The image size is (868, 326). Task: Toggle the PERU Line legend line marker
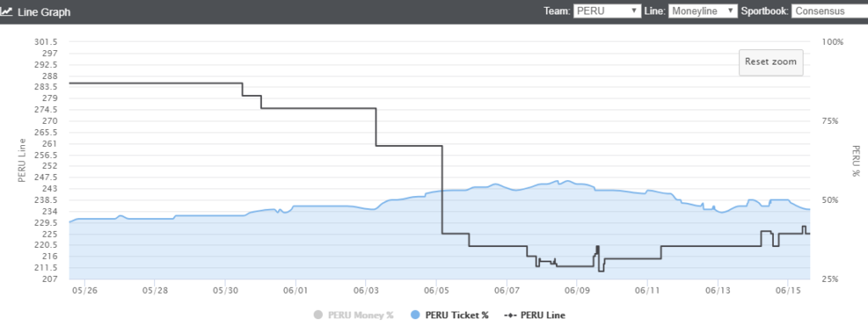coord(509,315)
